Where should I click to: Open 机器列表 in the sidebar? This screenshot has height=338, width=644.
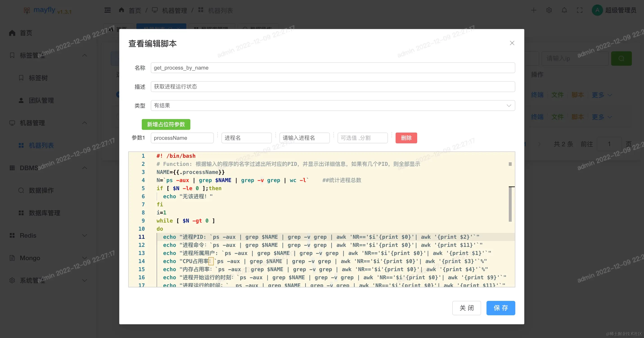tap(41, 146)
